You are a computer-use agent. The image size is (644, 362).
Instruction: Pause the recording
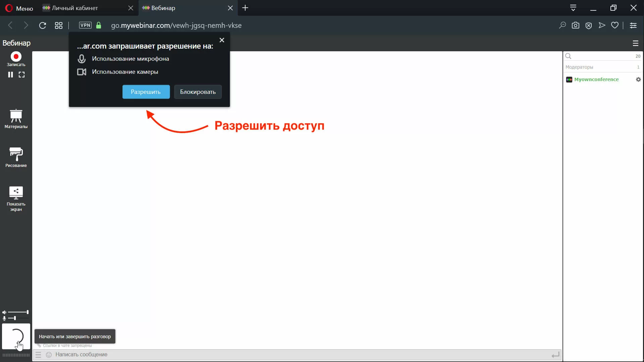tap(10, 74)
